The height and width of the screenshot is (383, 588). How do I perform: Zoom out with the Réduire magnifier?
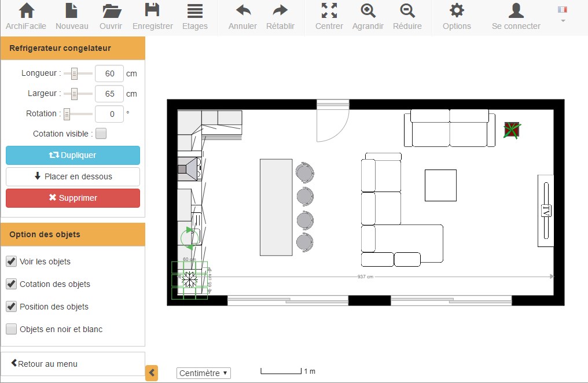click(407, 16)
